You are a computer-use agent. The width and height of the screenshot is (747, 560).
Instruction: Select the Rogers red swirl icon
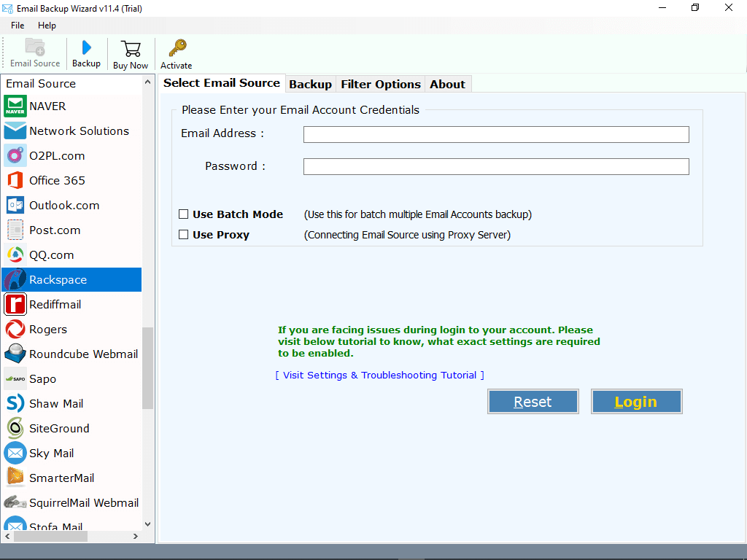pos(15,329)
